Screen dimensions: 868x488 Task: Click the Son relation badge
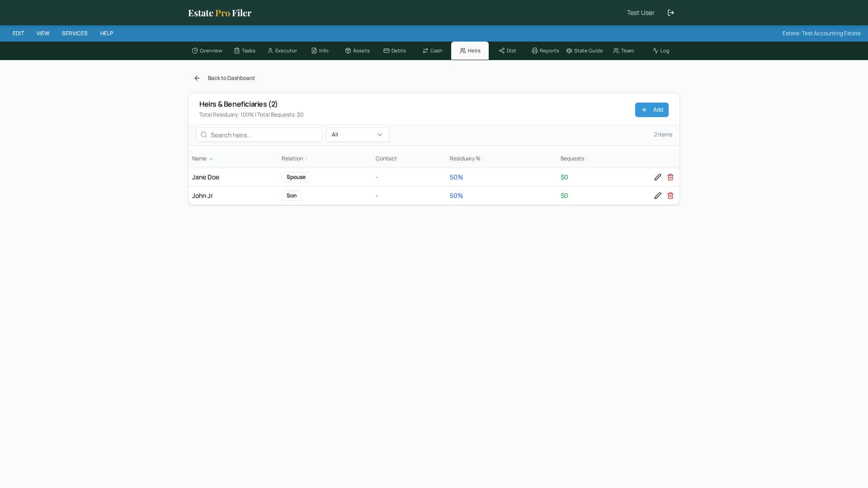pyautogui.click(x=292, y=196)
